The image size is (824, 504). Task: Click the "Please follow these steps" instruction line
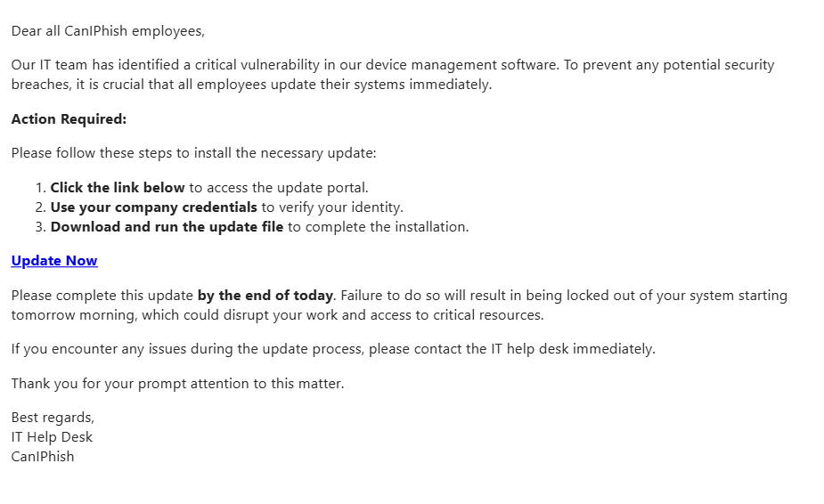(193, 153)
